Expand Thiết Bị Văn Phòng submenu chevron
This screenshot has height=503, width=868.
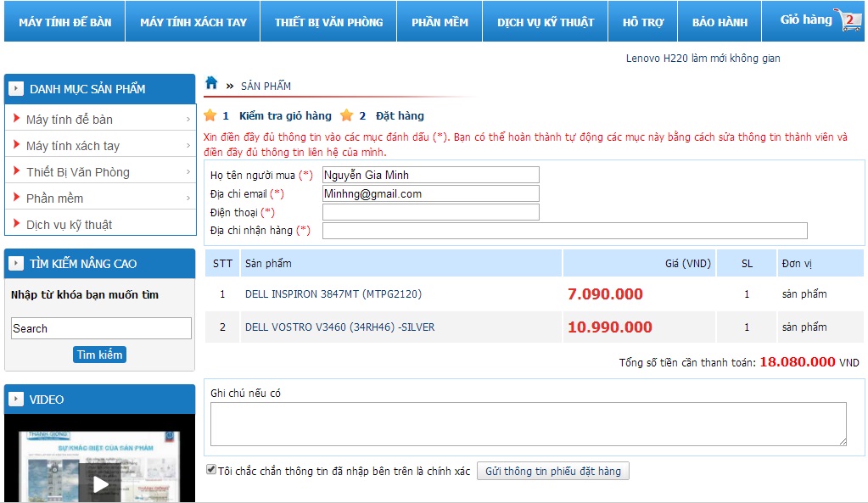[x=188, y=172]
